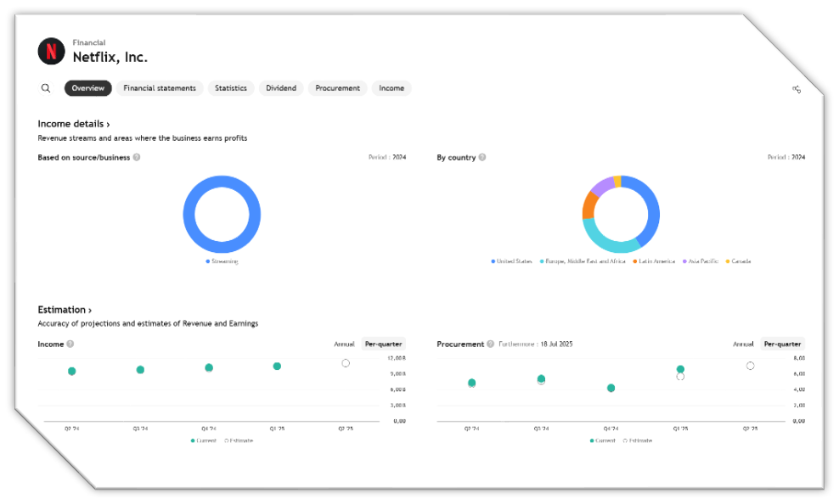The width and height of the screenshot is (839, 504).
Task: Click Income chart Q3 '24 data point
Action: (x=140, y=370)
